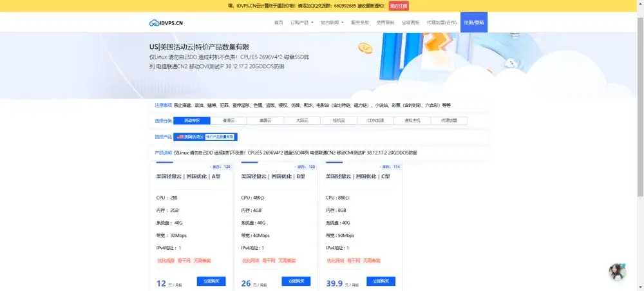Click the 12 元 price on A型
644x291 pixels.
[168, 284]
